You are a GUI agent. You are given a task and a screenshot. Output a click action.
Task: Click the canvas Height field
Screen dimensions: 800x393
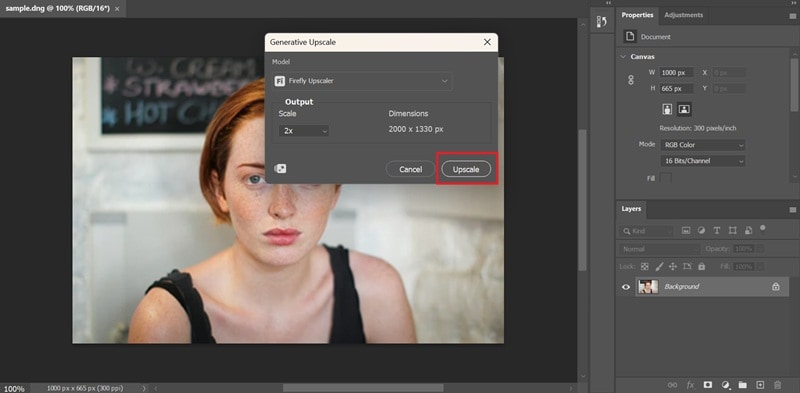pos(676,88)
